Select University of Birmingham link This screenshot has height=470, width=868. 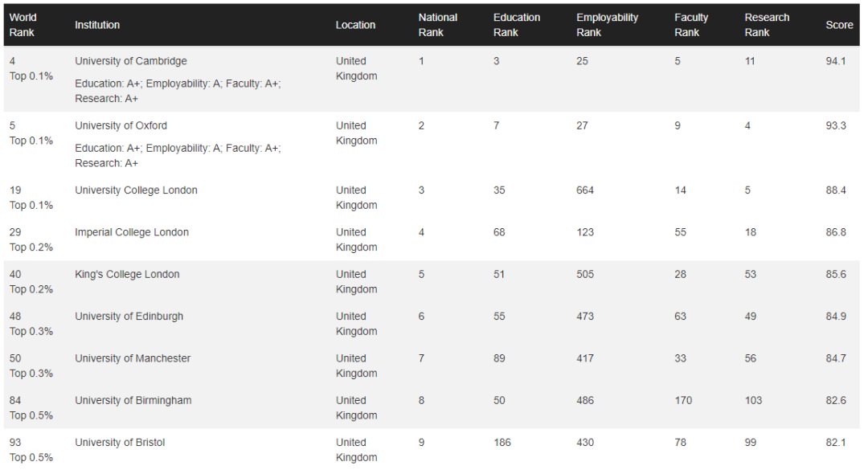pos(133,400)
